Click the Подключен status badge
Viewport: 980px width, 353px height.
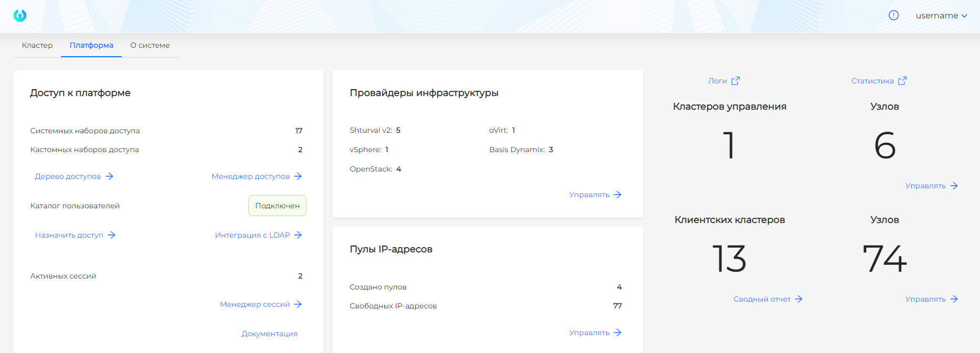pos(277,206)
